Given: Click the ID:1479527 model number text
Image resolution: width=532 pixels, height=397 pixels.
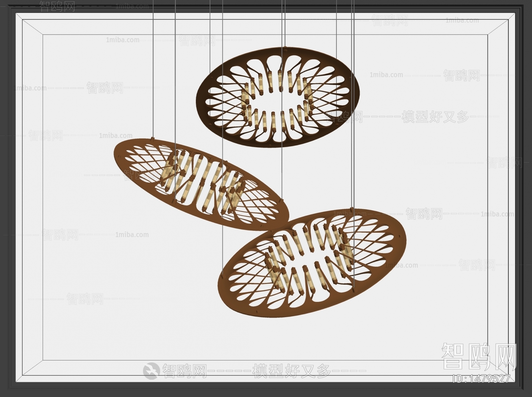Looking at the screenshot, I should tap(482, 378).
